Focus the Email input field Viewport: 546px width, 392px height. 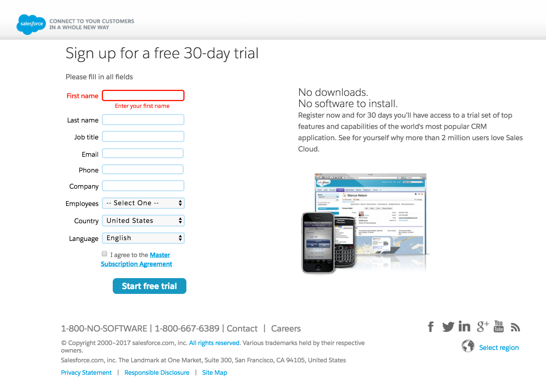(x=143, y=153)
